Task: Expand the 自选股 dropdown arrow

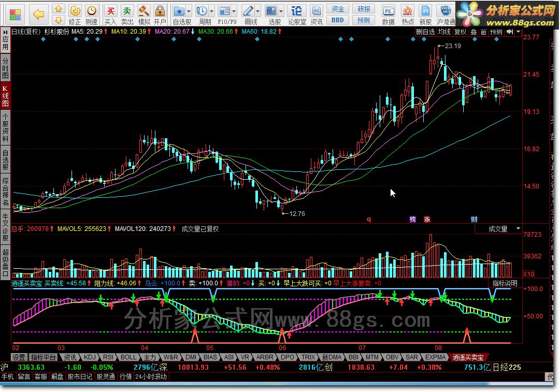Action: click(x=189, y=11)
